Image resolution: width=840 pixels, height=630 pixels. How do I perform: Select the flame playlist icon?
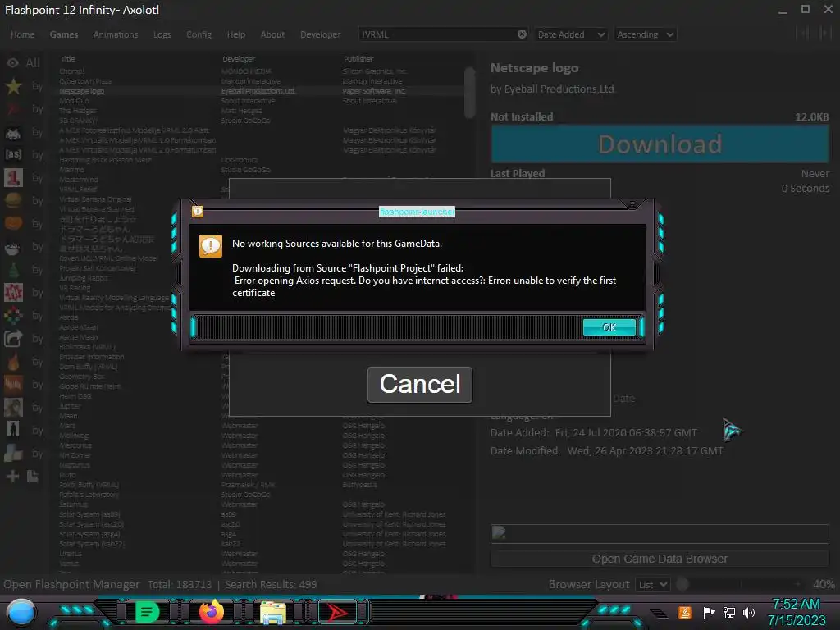point(13,362)
